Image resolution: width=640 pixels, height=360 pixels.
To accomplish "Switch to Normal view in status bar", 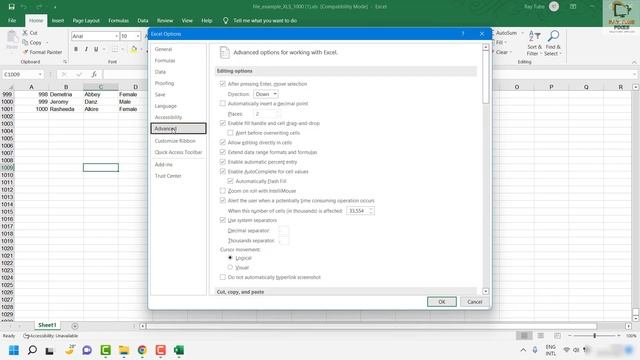I will point(524,336).
